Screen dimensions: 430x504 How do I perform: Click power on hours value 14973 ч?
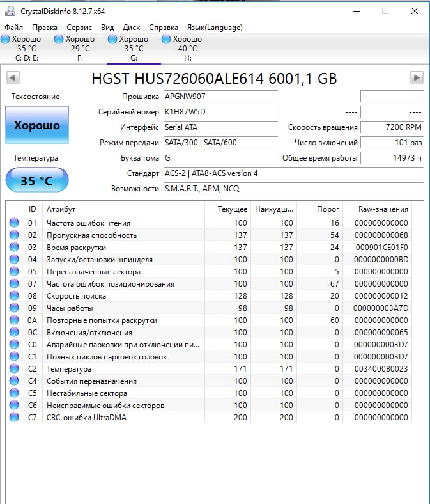(x=392, y=158)
